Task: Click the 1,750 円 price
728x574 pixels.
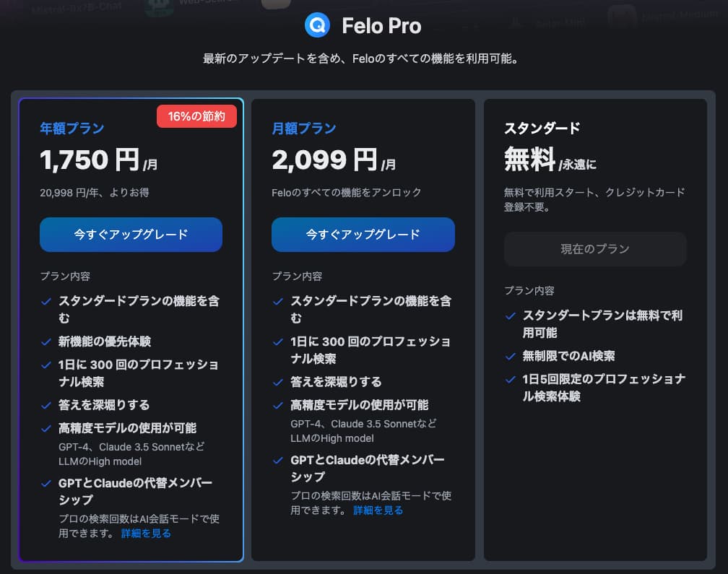Action: [x=90, y=160]
